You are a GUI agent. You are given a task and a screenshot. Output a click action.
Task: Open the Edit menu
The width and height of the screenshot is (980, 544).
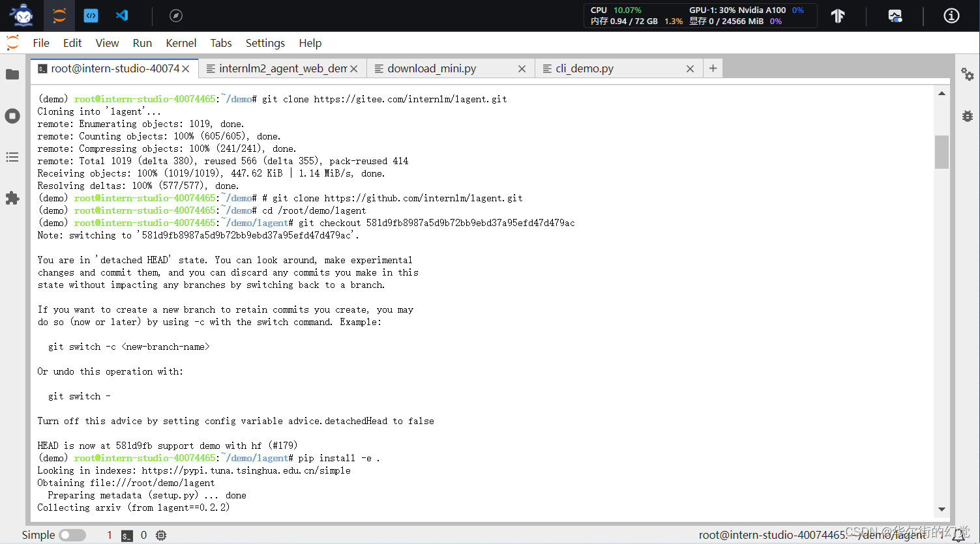pyautogui.click(x=72, y=43)
